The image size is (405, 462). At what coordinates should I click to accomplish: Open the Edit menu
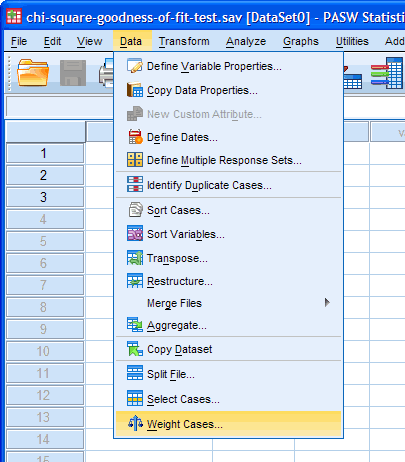[52, 41]
